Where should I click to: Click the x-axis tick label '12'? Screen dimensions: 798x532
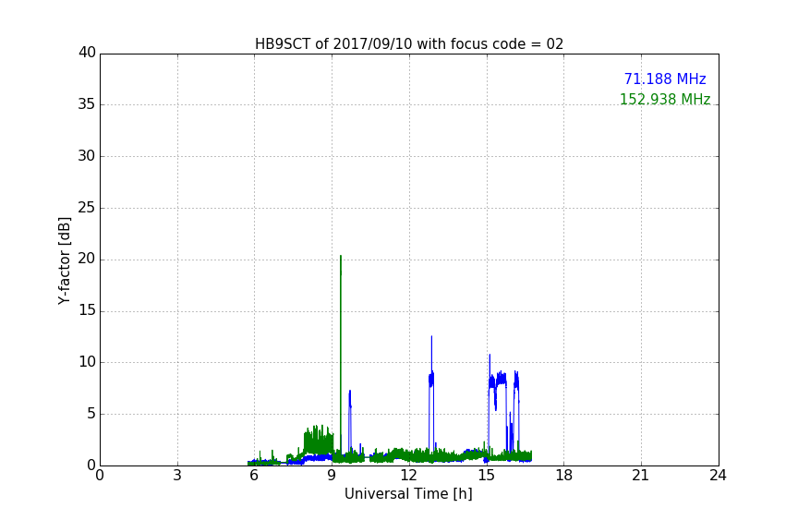(409, 476)
